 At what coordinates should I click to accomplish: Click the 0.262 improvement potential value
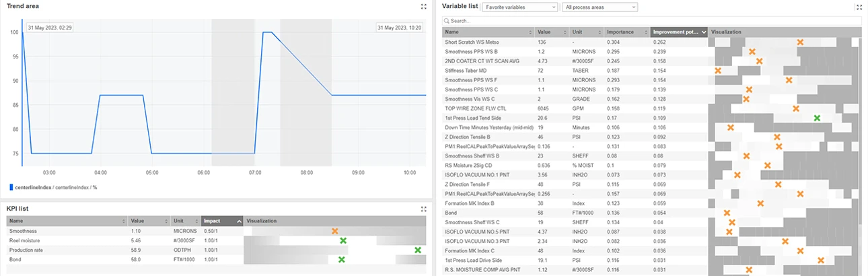[x=659, y=42]
